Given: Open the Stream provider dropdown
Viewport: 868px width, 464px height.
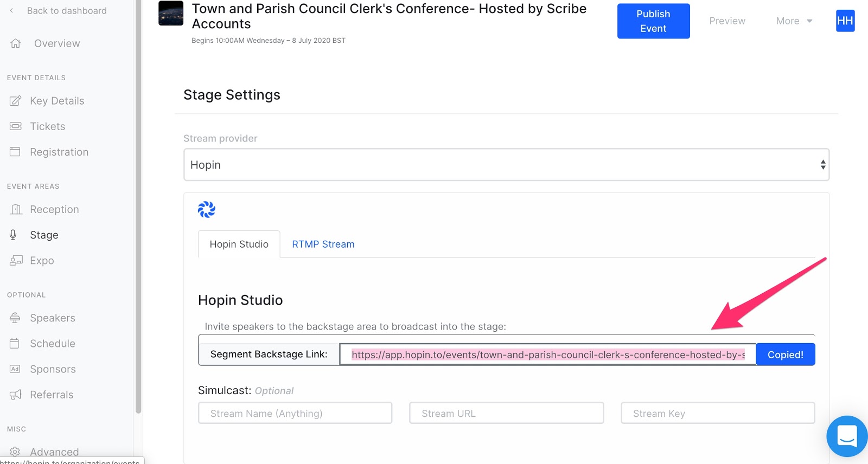Looking at the screenshot, I should (507, 165).
